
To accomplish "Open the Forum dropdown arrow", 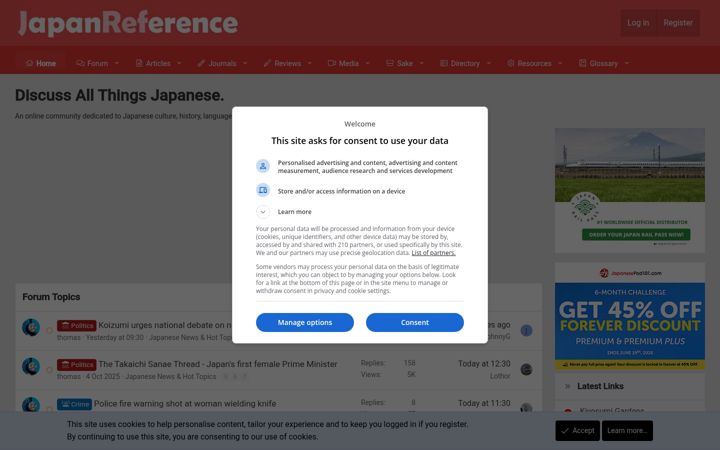I will coord(117,63).
